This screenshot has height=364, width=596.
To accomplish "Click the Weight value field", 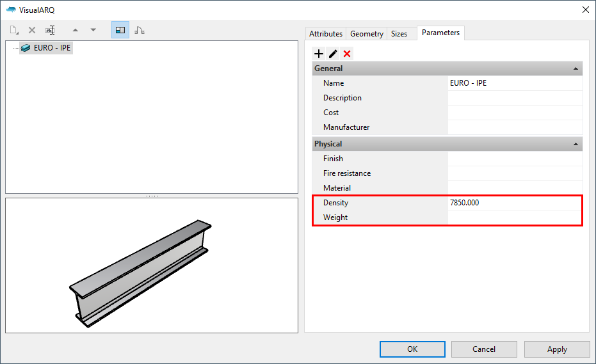I will [x=514, y=218].
